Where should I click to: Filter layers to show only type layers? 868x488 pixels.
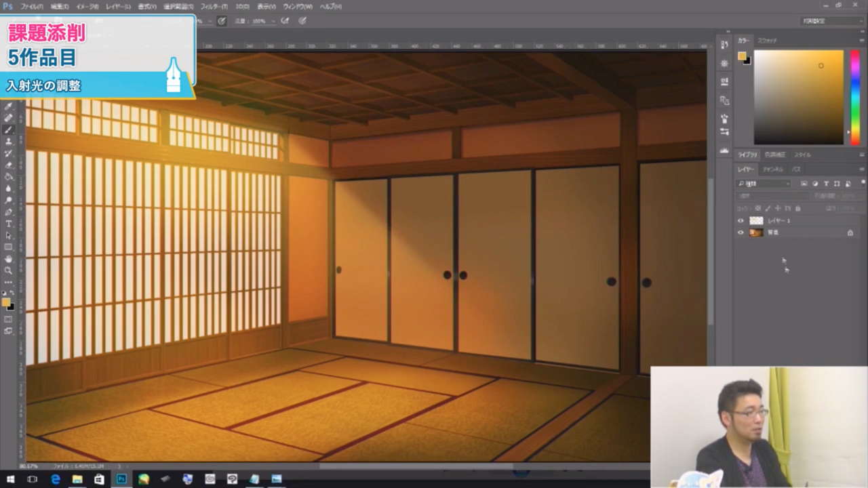pos(826,184)
